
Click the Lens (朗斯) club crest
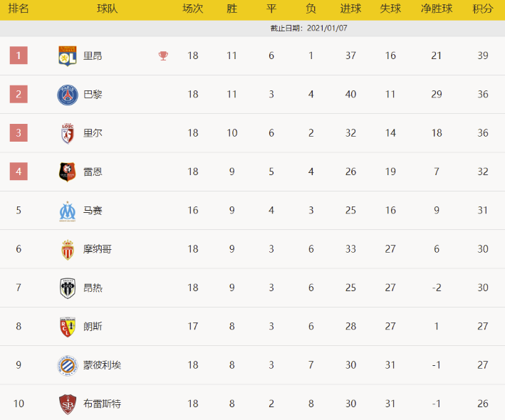coord(68,327)
